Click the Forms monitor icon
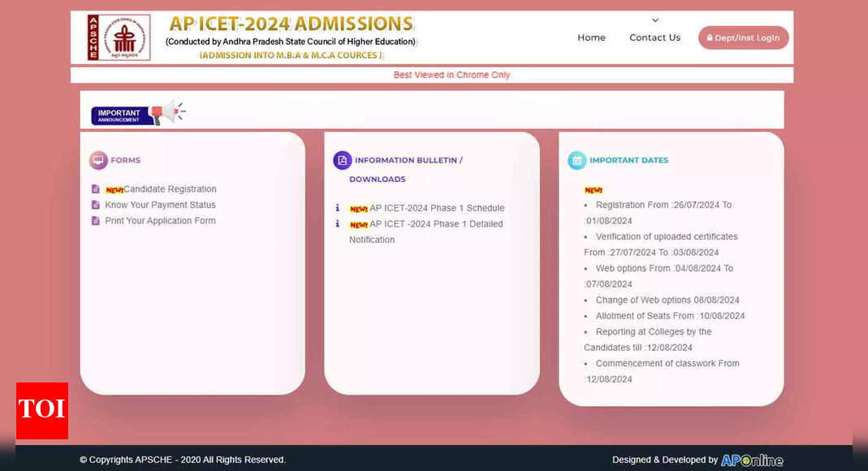 click(98, 160)
